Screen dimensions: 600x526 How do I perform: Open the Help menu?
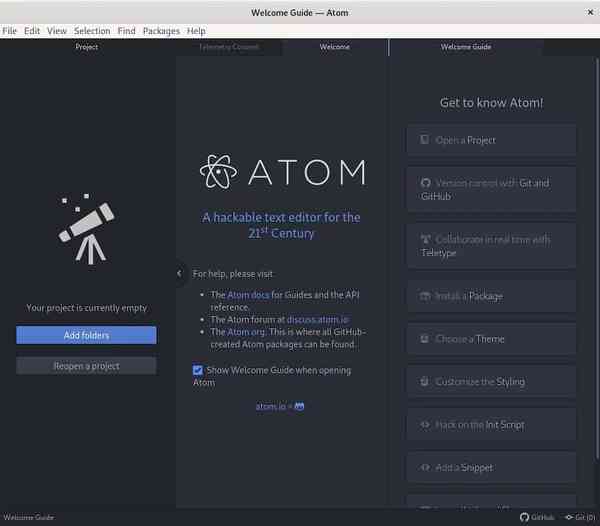point(196,31)
